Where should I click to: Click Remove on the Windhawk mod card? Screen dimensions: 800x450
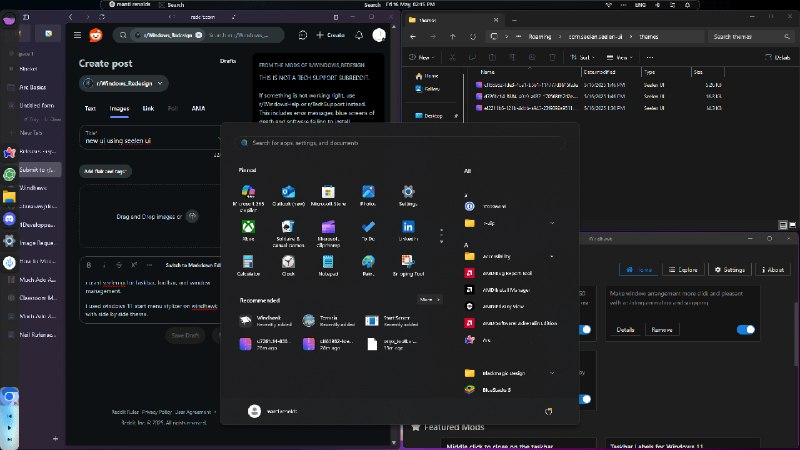662,330
